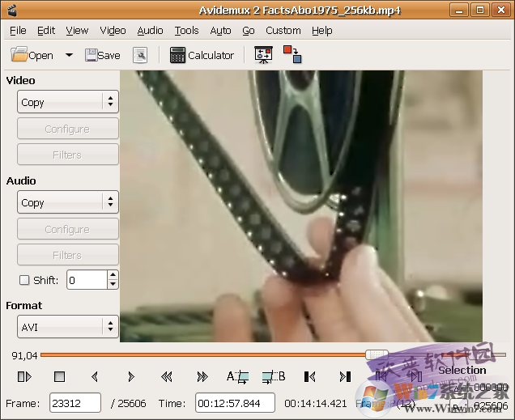The image size is (515, 420).
Task: Expand the Open recent files arrow
Action: 69,55
